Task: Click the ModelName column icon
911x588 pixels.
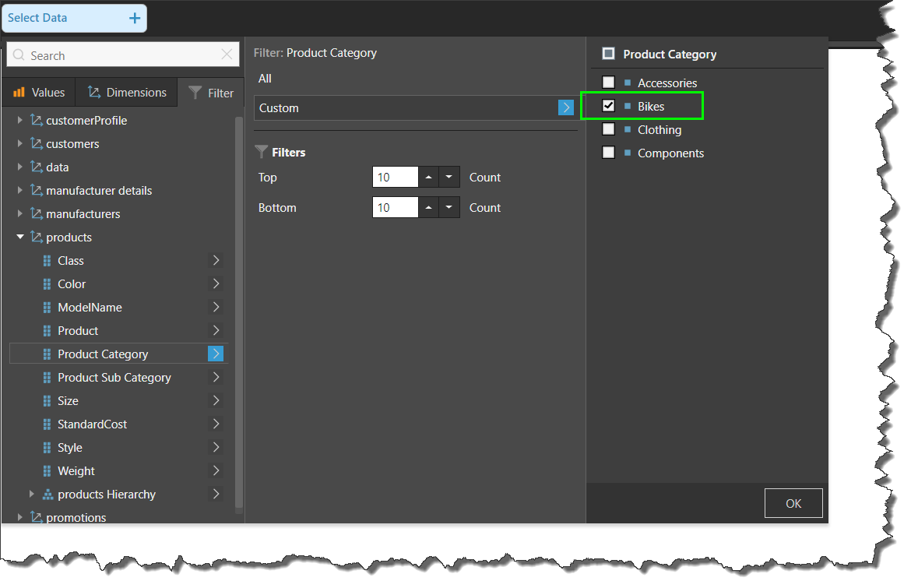Action: point(47,308)
